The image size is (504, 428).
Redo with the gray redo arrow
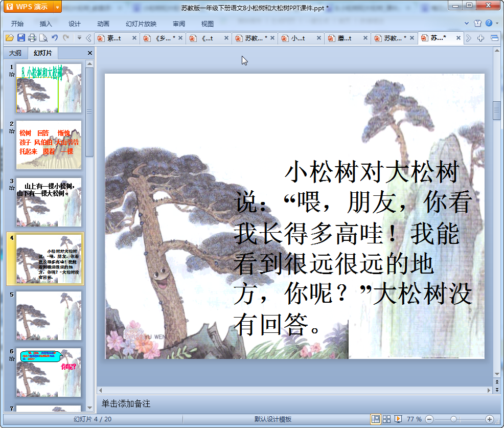point(66,38)
